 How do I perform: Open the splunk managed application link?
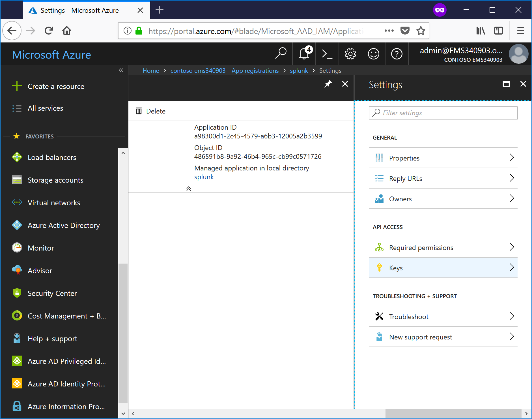coord(204,177)
